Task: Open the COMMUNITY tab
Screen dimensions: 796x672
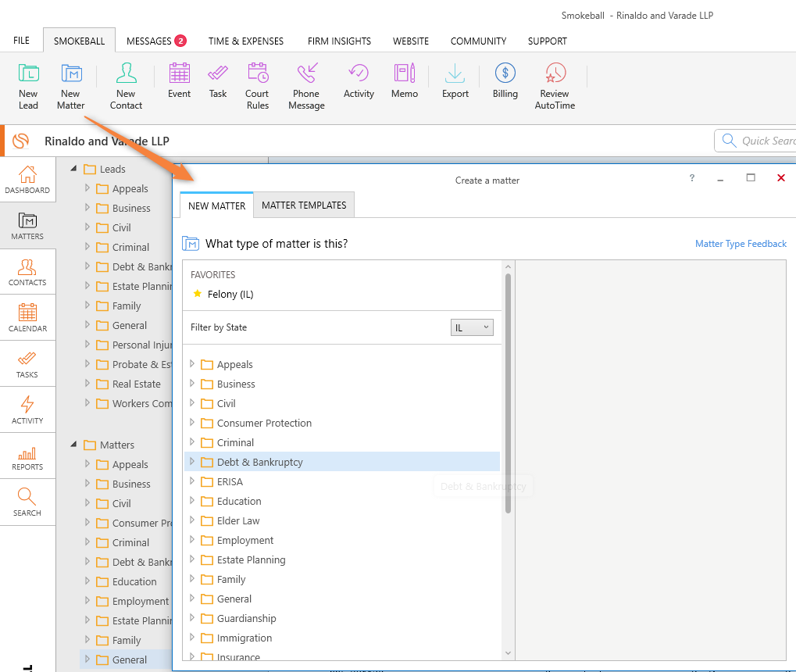Action: (478, 41)
